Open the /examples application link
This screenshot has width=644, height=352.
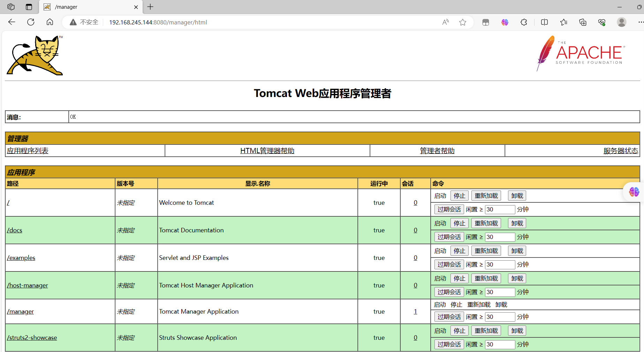coord(21,258)
